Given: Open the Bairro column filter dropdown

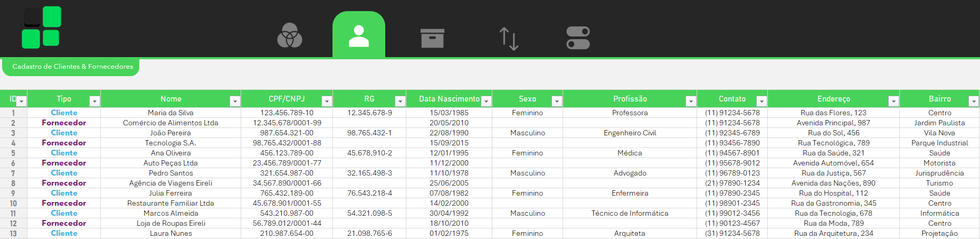Looking at the screenshot, I should click(x=973, y=101).
